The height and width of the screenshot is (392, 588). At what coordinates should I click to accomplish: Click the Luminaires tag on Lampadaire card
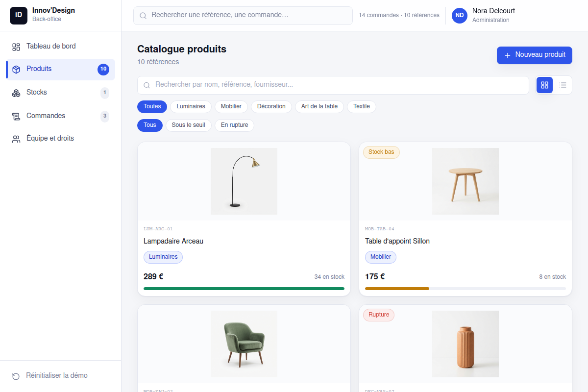pyautogui.click(x=163, y=257)
